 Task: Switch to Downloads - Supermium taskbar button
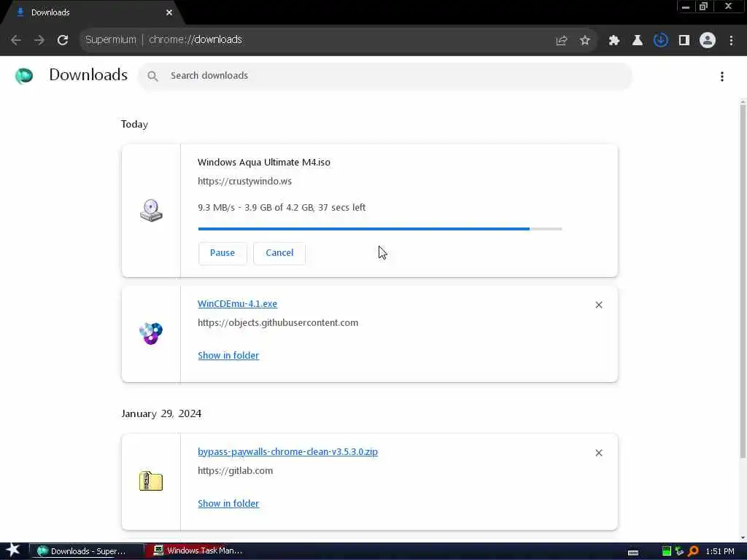pos(87,551)
